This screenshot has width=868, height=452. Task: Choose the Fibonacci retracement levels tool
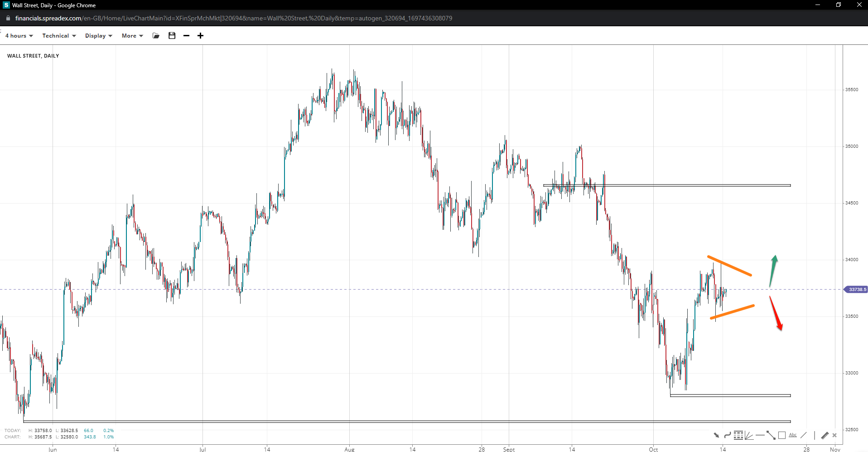(x=738, y=435)
